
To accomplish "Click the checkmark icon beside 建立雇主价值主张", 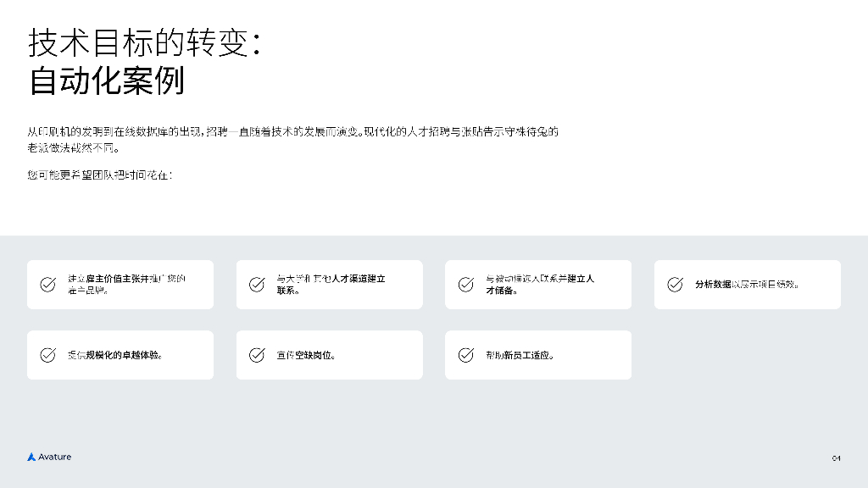I will tap(48, 285).
